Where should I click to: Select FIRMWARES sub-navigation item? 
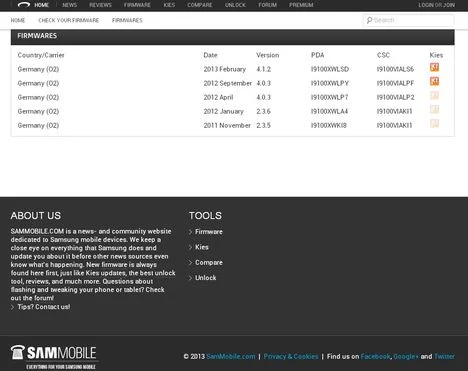127,20
